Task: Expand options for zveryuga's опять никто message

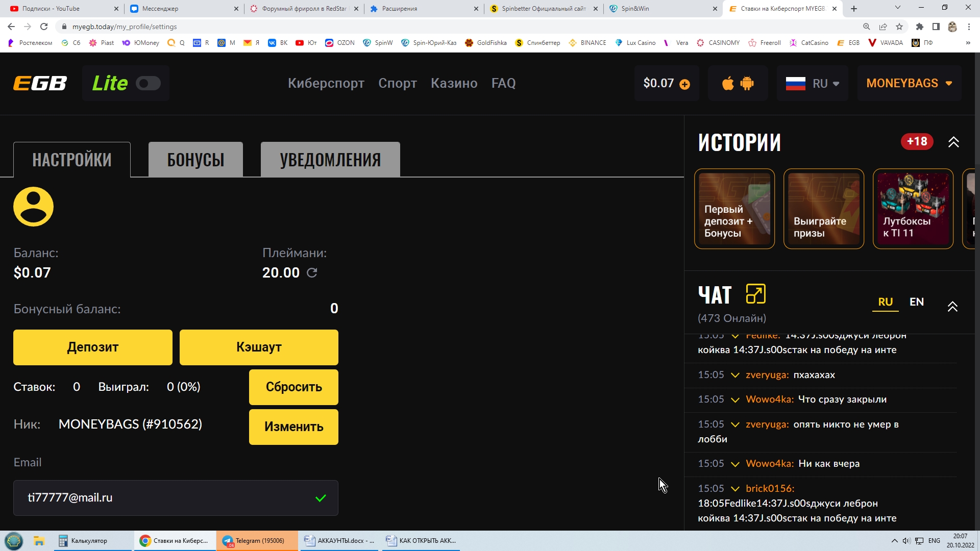Action: tap(735, 425)
